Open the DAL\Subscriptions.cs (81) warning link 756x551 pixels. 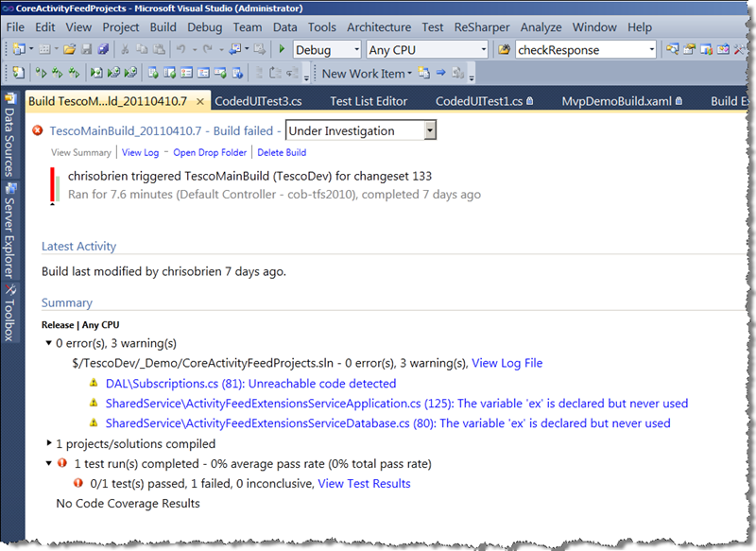point(250,383)
